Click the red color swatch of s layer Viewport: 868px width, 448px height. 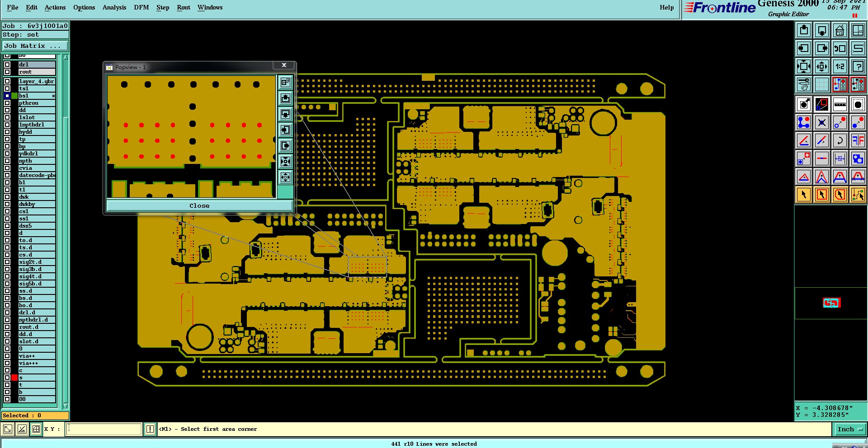14,378
